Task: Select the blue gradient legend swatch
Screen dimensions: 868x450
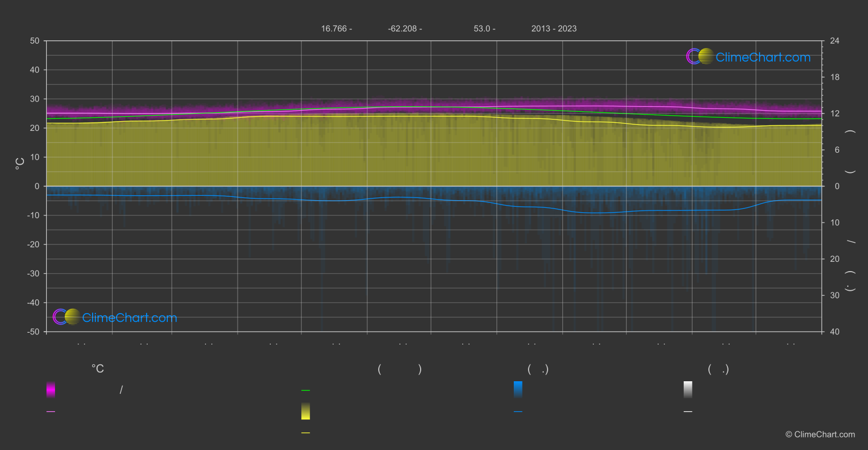Action: point(518,389)
